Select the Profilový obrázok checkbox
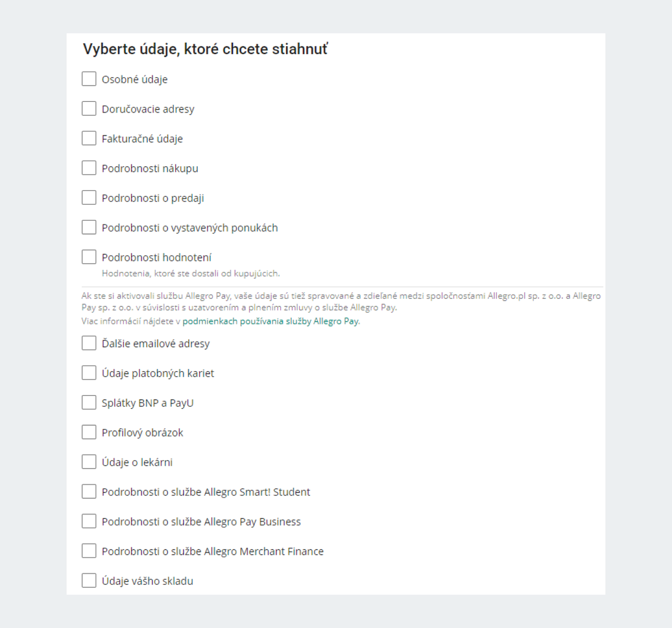The image size is (672, 628). [x=89, y=432]
